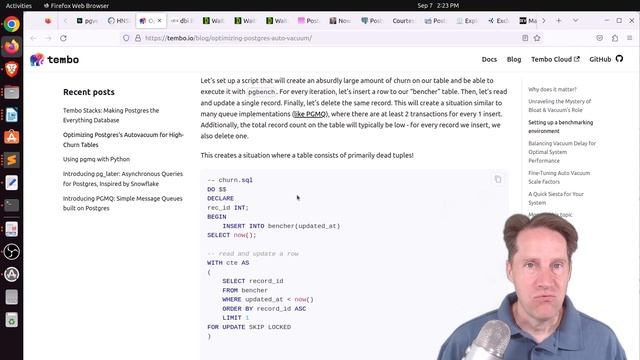Switch to the Excl tab
Image resolution: width=640 pixels, height=360 pixels.
point(498,21)
